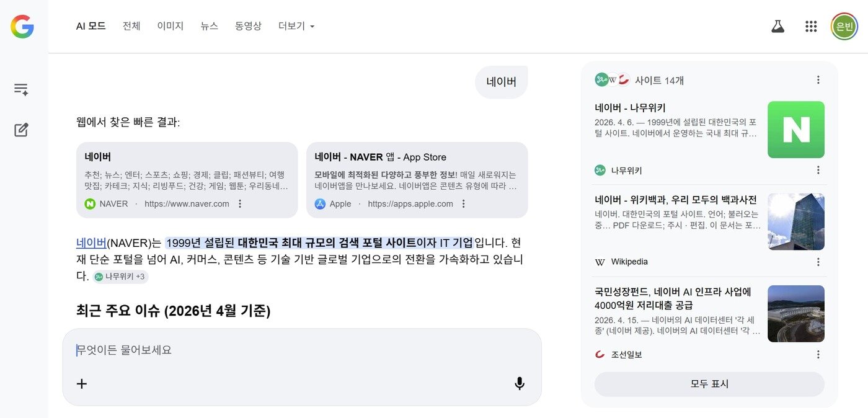Switch to the 이미지 tab
Screen dimensions: 868x418
[170, 26]
